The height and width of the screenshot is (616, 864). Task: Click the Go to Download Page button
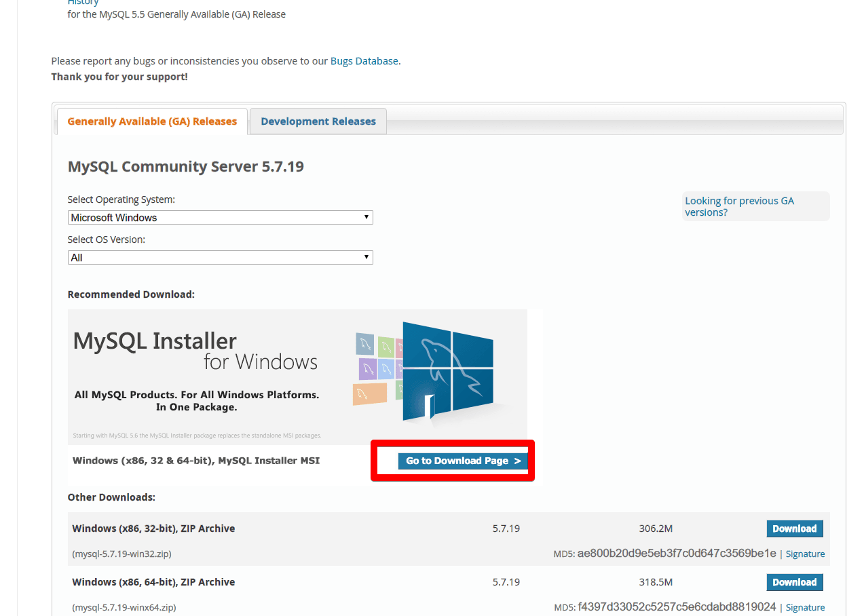point(463,461)
